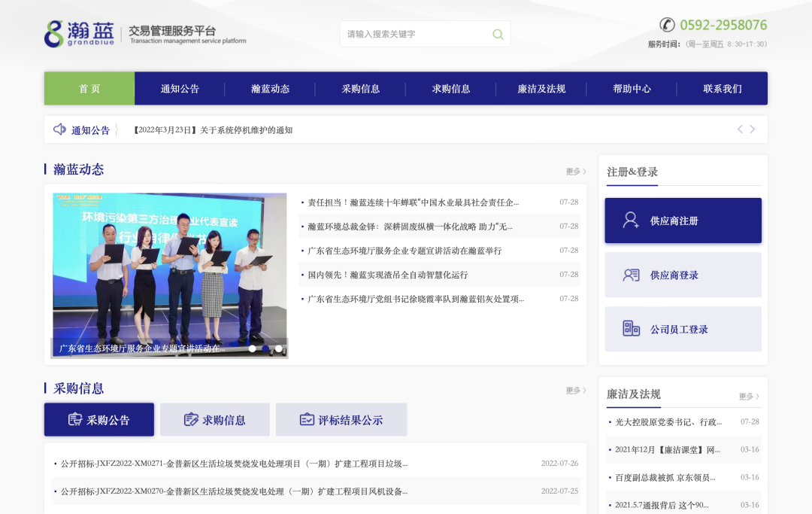Expand 更多 in 廉洁及法规 panel
Viewport: 812px width, 514px height.
coord(748,397)
